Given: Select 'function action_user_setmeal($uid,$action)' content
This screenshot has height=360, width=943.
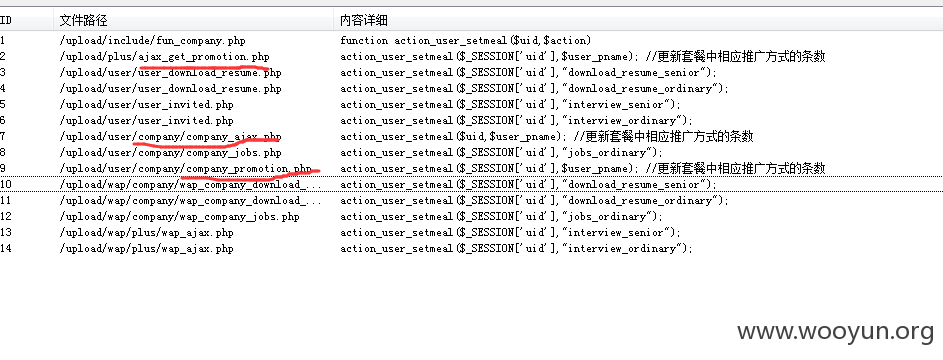Looking at the screenshot, I should pyautogui.click(x=466, y=41).
